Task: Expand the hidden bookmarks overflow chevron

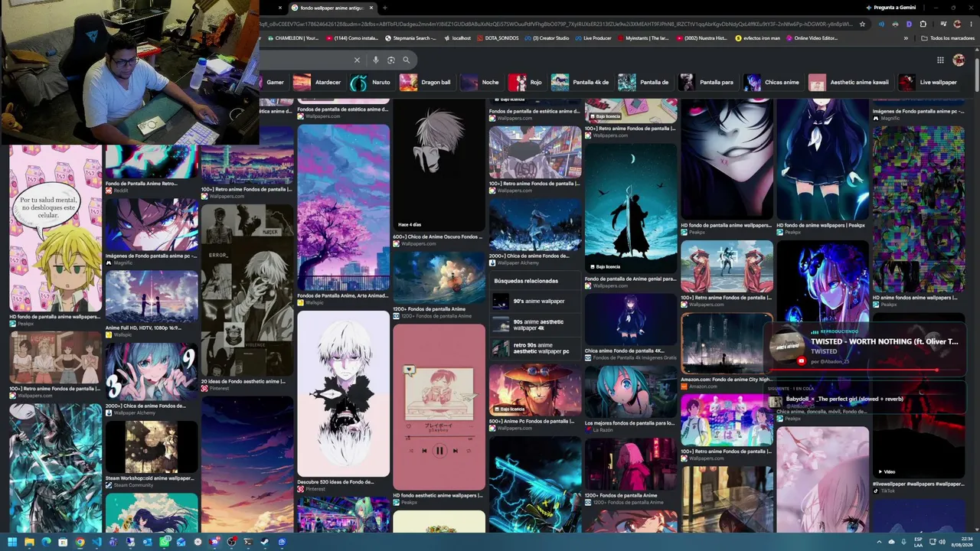Action: [x=906, y=38]
